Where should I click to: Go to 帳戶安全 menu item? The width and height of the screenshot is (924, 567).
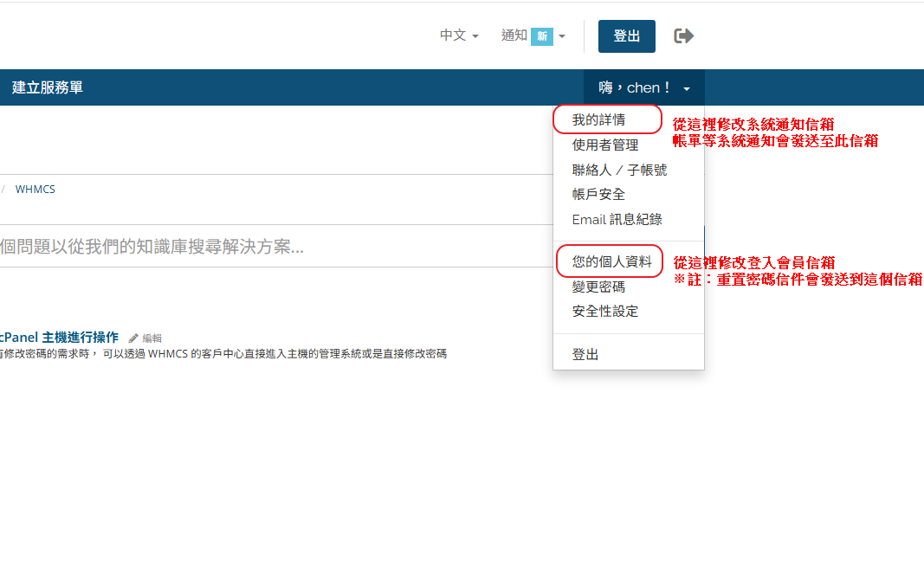(x=598, y=194)
